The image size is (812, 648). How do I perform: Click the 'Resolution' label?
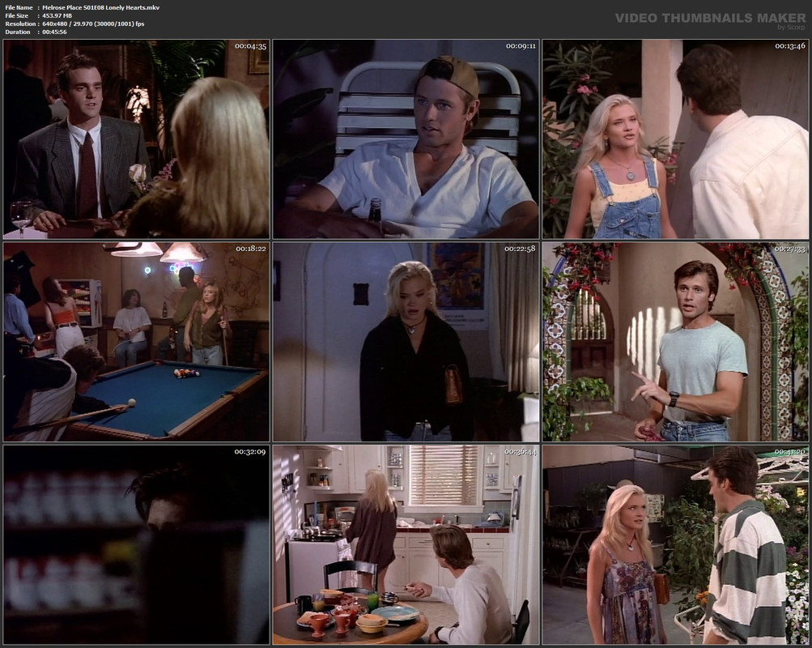(x=20, y=23)
